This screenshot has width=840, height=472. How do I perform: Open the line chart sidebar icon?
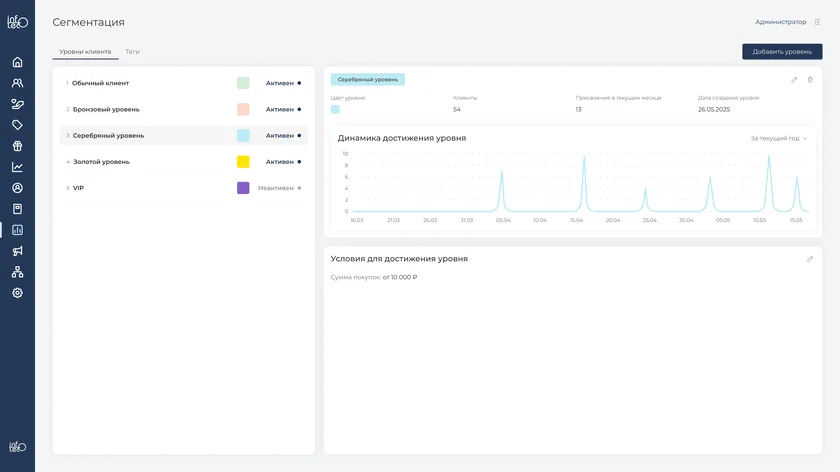point(17,167)
